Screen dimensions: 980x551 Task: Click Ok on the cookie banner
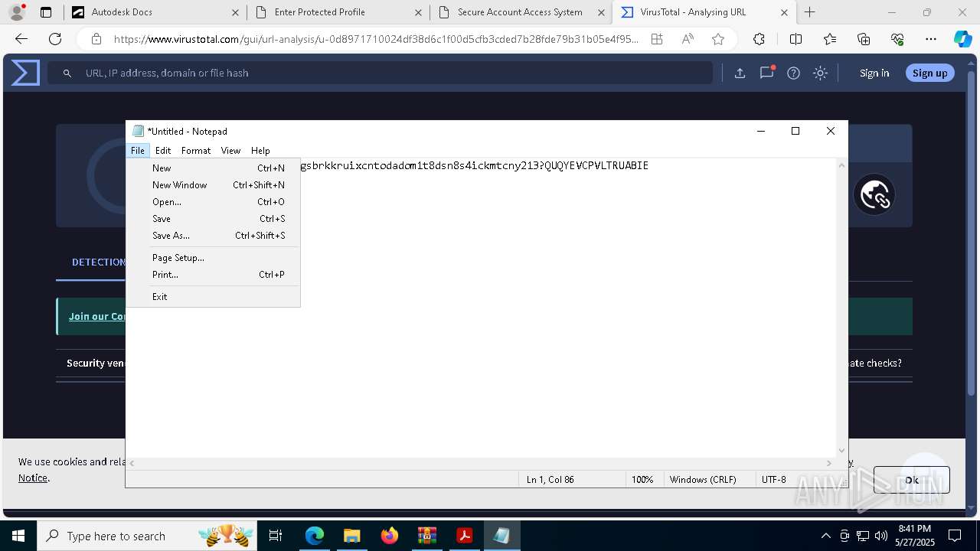click(x=912, y=480)
